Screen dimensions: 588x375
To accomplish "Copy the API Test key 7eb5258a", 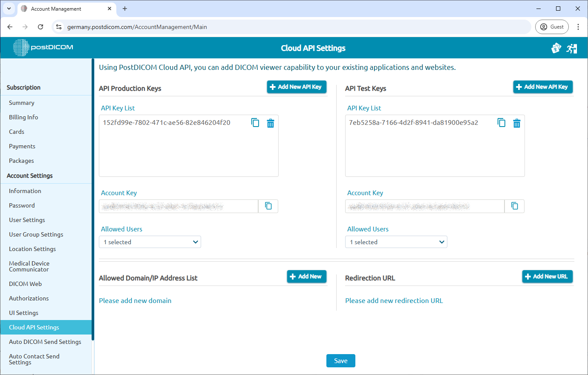I will (x=502, y=123).
